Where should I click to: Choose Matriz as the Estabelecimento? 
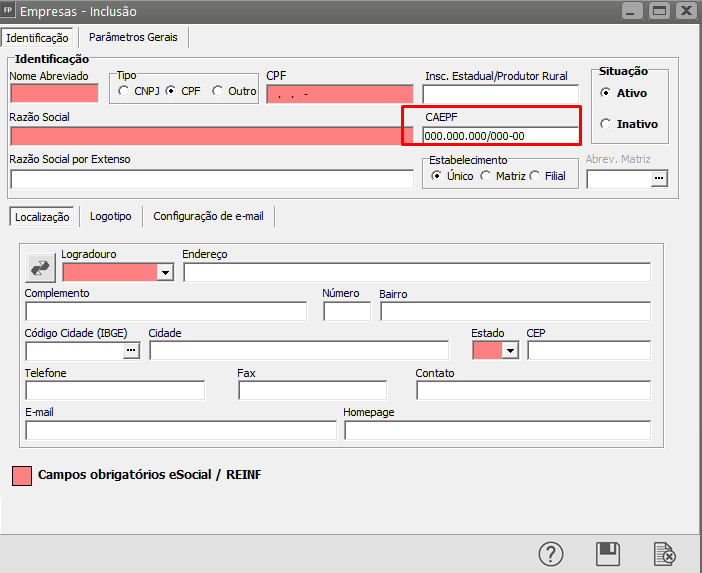coord(486,176)
